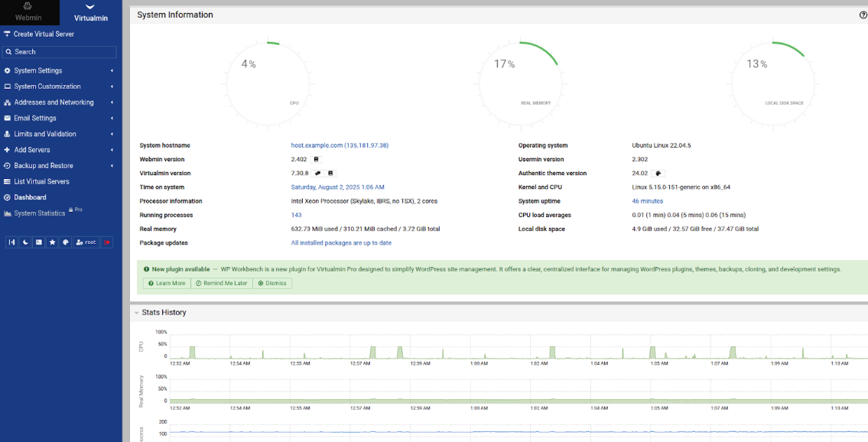Click the second icon beside Virtualmin version 7.30.8
The height and width of the screenshot is (442, 868).
pyautogui.click(x=330, y=173)
